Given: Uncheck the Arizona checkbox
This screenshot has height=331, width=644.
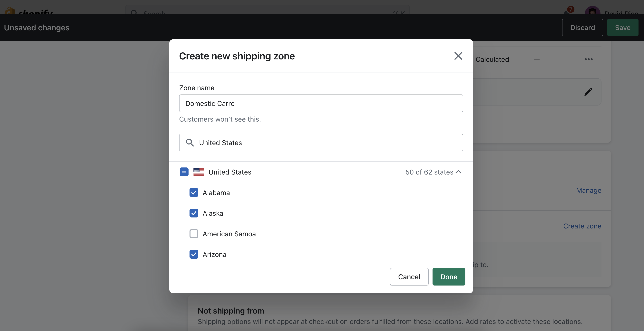Looking at the screenshot, I should pos(194,254).
